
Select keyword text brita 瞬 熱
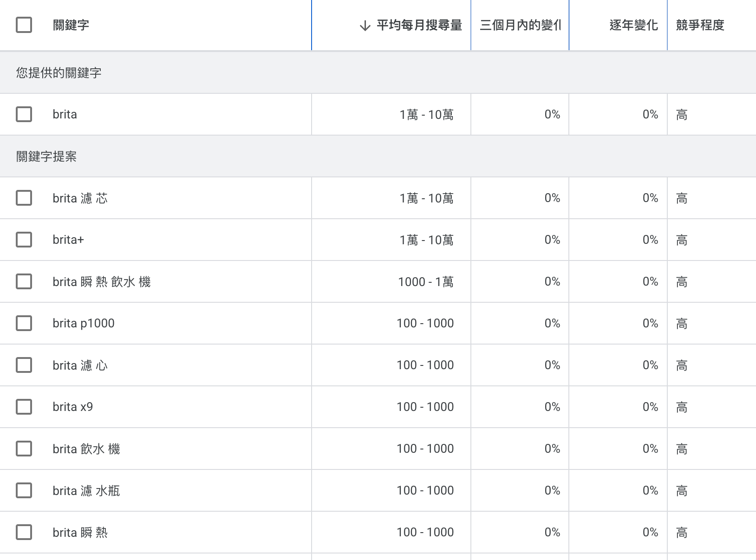coord(80,533)
